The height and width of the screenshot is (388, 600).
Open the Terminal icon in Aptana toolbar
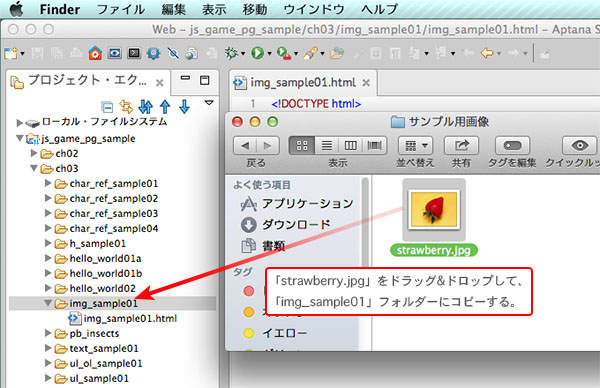tap(134, 53)
